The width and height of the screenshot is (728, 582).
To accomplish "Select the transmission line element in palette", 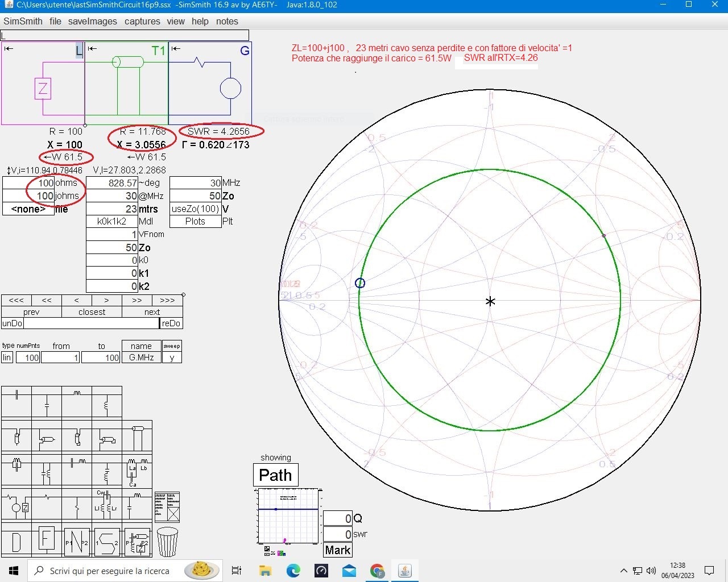I will 137,436.
